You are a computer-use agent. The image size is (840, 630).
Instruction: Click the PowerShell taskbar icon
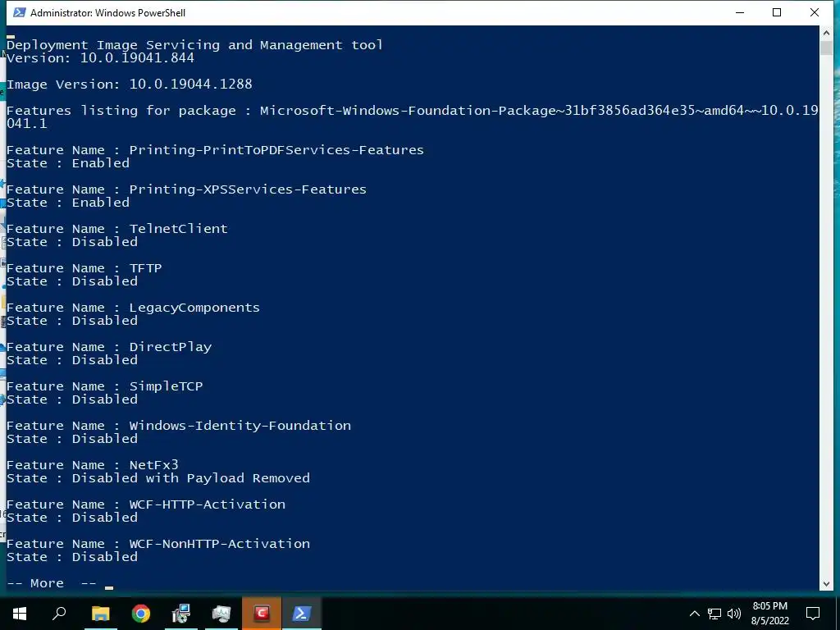(x=302, y=614)
